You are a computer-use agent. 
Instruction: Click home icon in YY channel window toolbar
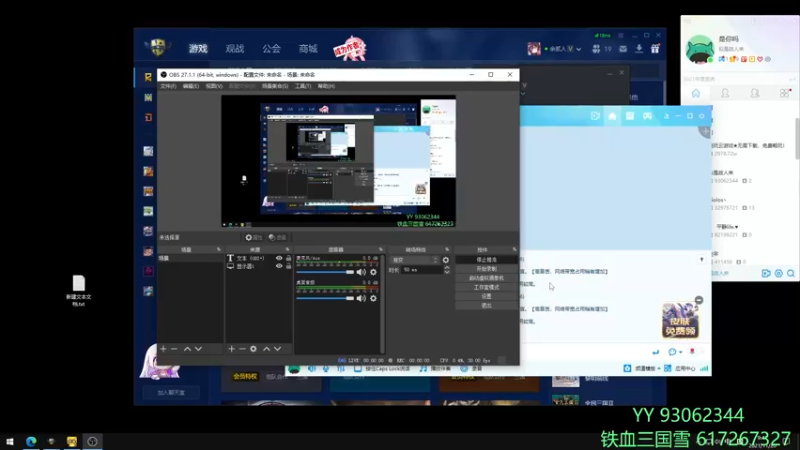[x=612, y=116]
